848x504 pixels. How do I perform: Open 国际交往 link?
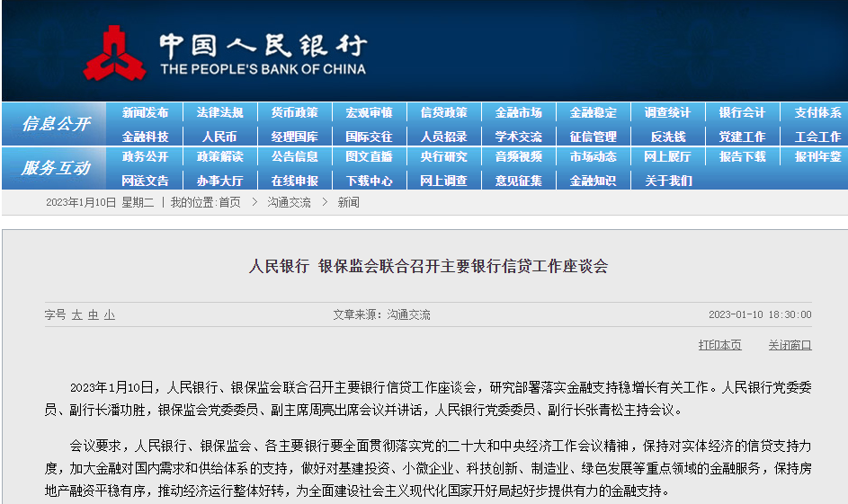[x=369, y=137]
